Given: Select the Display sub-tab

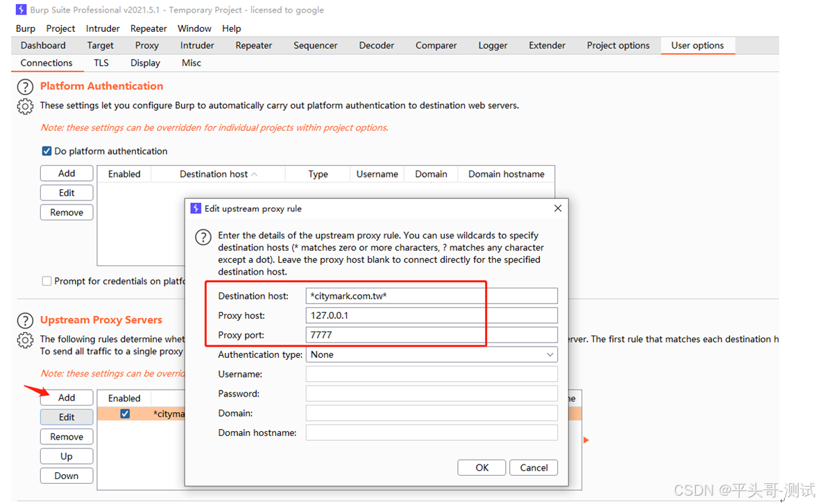Looking at the screenshot, I should tap(145, 63).
